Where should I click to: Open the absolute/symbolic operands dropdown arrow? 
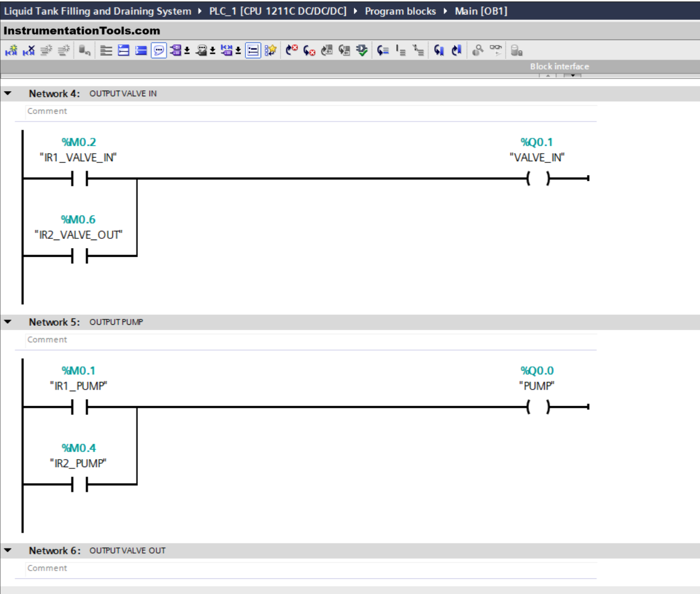coord(187,51)
